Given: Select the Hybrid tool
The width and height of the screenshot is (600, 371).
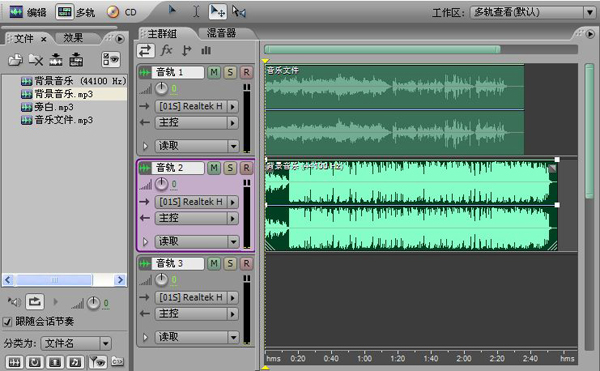Looking at the screenshot, I should tap(172, 10).
